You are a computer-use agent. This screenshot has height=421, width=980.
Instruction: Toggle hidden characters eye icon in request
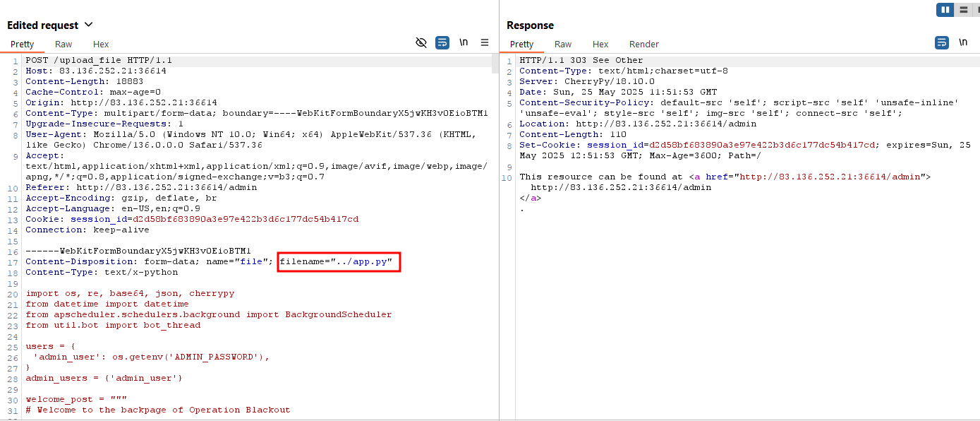421,42
